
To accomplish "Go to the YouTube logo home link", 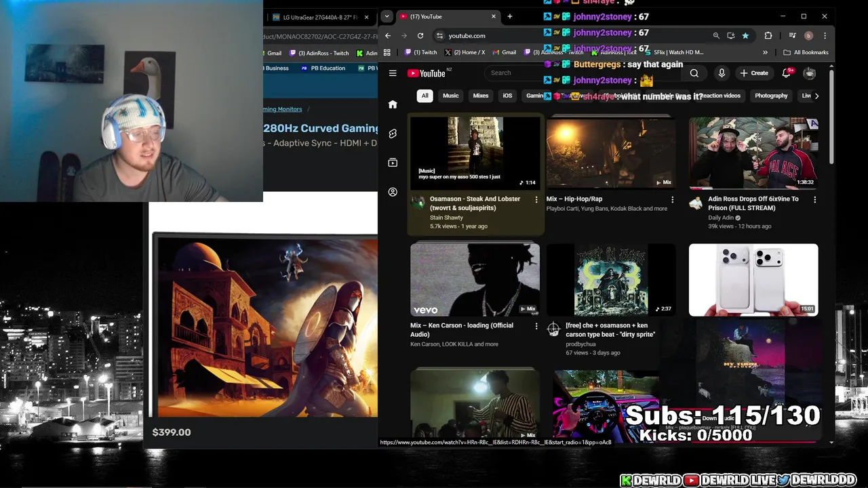I will pos(426,73).
